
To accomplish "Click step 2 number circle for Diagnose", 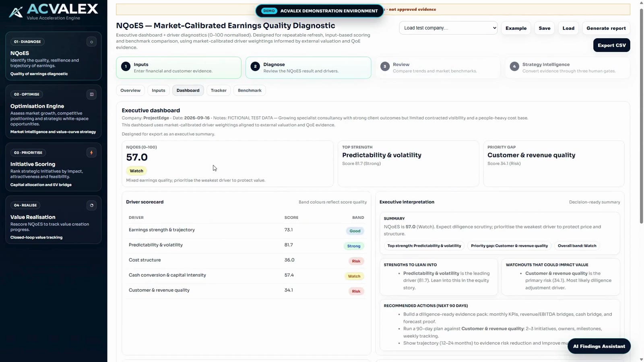I will 255,67.
